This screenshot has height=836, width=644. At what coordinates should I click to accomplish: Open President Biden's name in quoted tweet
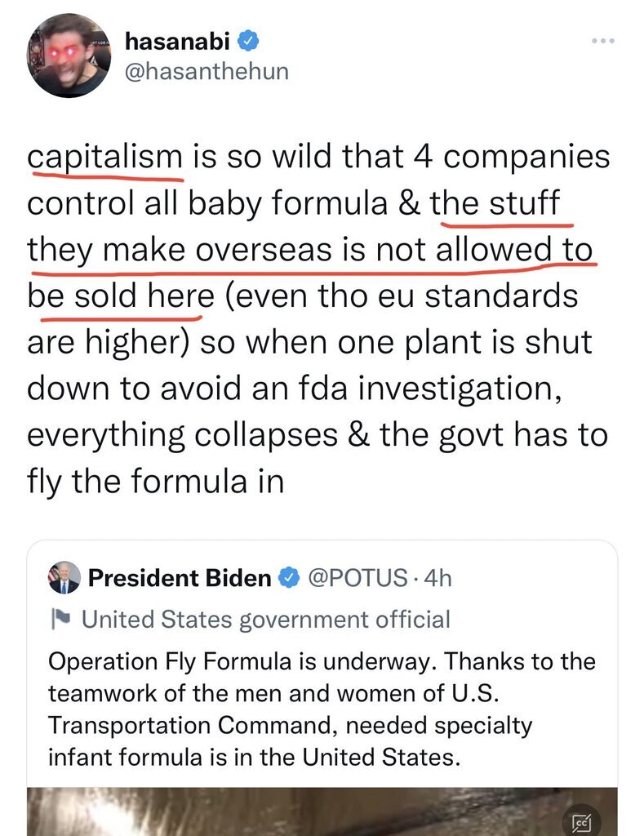179,579
